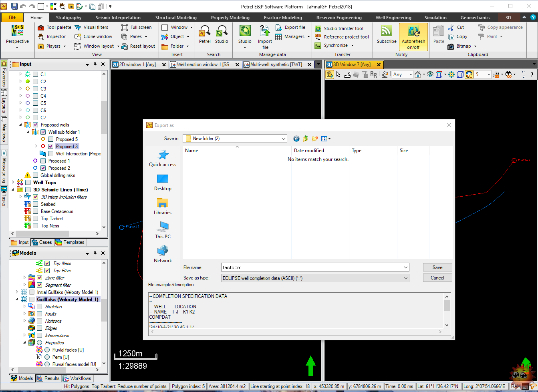Select the hand pan tool in 3D window

tap(330, 74)
